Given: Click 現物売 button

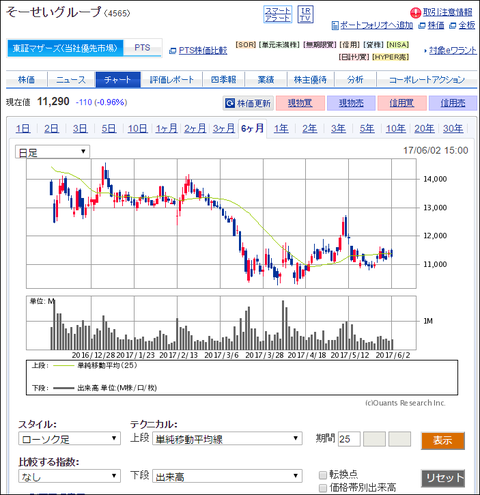Looking at the screenshot, I should tap(351, 103).
